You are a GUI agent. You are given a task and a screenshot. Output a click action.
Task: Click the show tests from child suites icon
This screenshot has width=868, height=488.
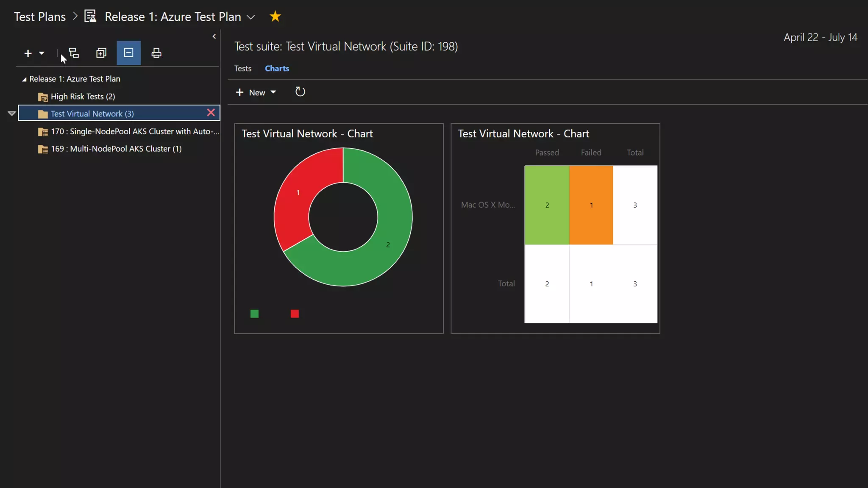(x=74, y=53)
